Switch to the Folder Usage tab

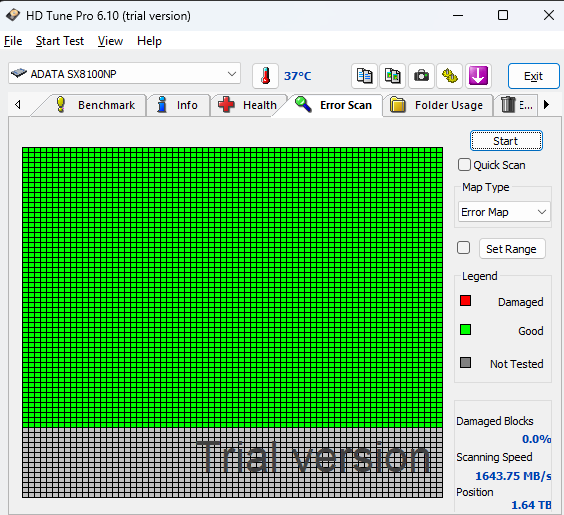[x=437, y=105]
